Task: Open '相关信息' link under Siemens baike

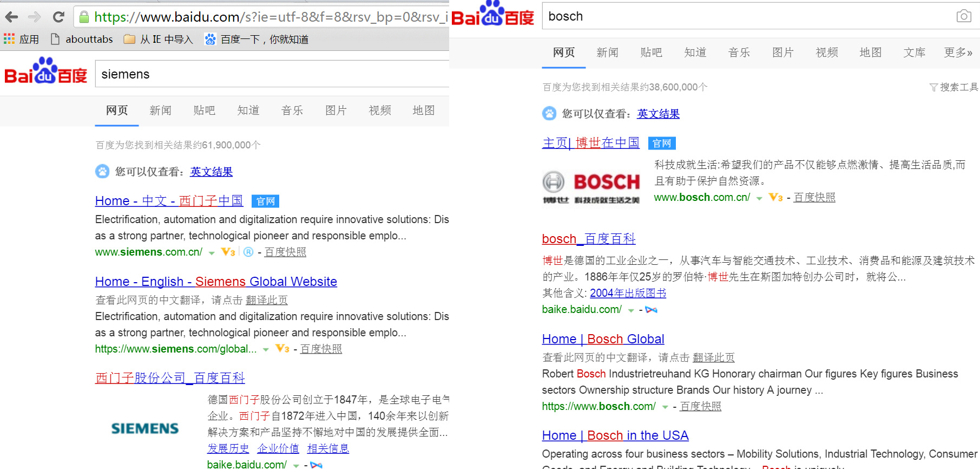Action: 328,448
